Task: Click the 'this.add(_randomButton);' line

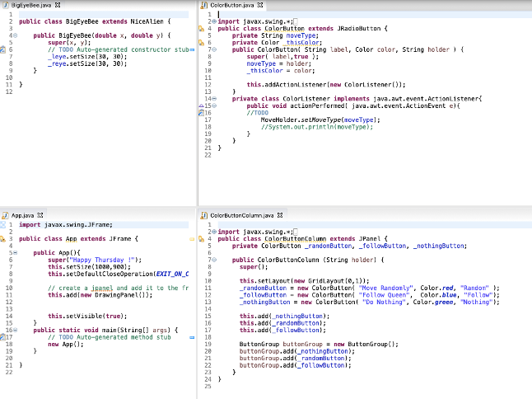Action: [282, 323]
